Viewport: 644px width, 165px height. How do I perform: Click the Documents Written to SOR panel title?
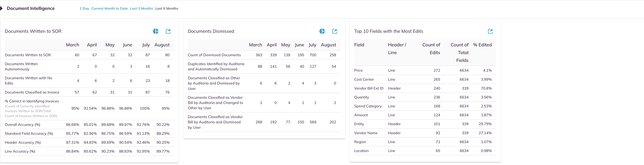pyautogui.click(x=33, y=31)
